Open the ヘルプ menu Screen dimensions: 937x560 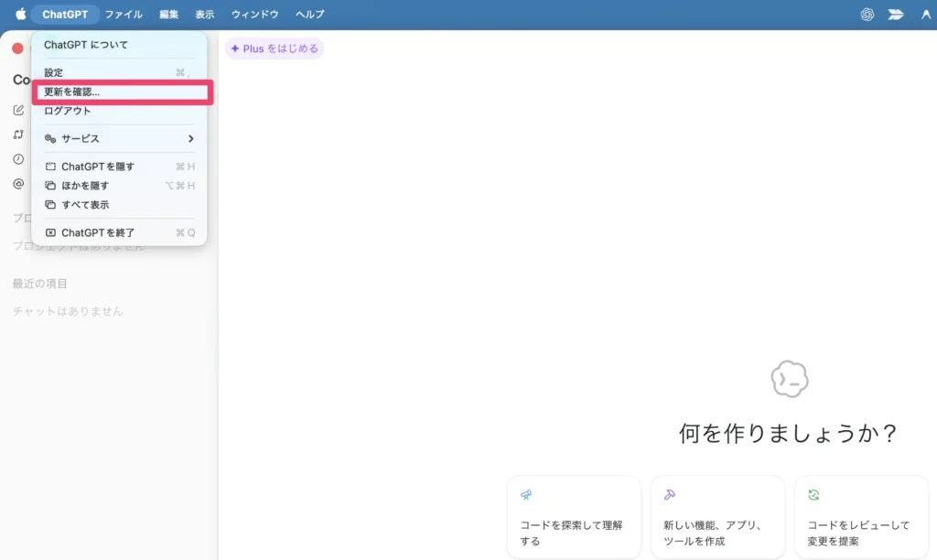pos(309,15)
